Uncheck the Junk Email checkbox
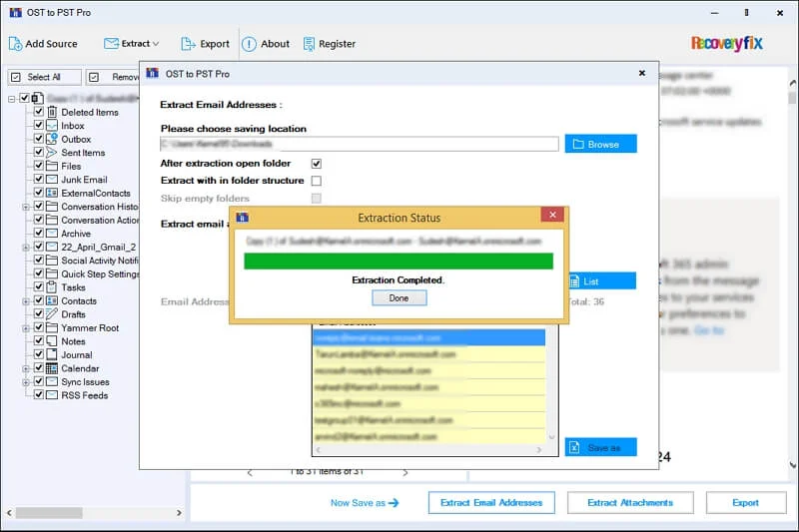 [38, 179]
